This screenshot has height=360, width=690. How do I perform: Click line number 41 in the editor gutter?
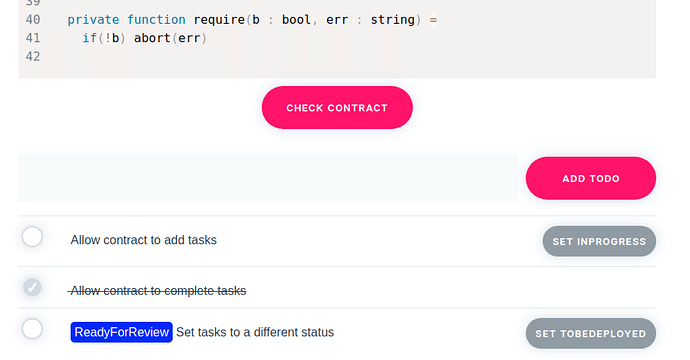pyautogui.click(x=33, y=38)
